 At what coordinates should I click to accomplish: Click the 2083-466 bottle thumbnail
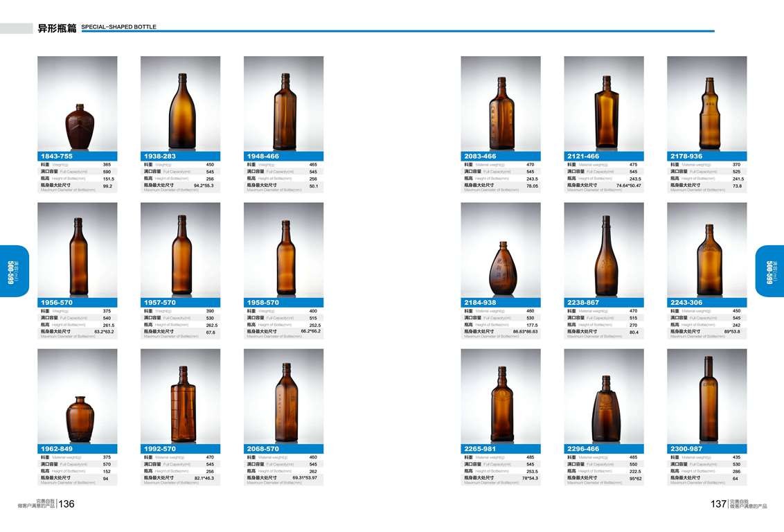pyautogui.click(x=501, y=103)
